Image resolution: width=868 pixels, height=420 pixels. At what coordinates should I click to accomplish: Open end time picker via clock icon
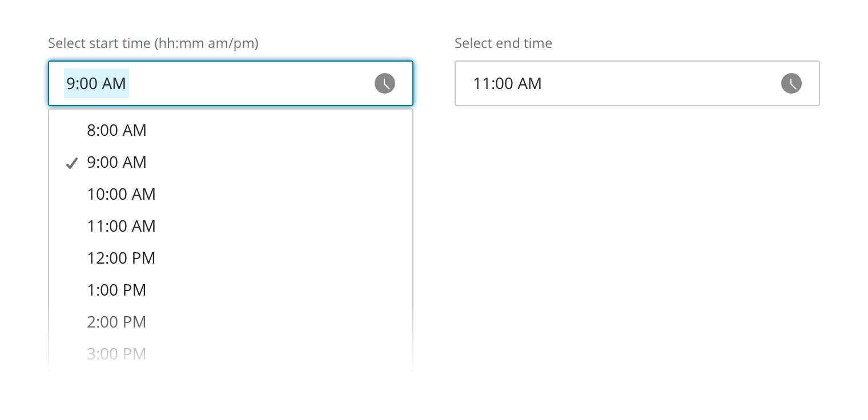(791, 83)
